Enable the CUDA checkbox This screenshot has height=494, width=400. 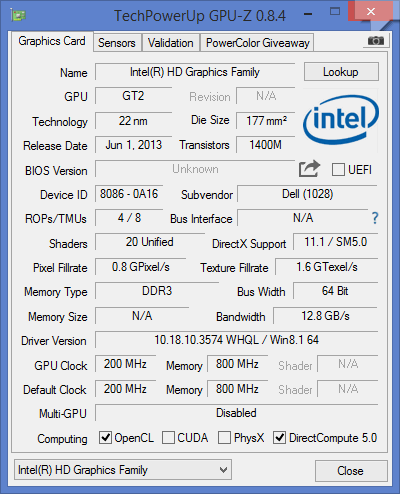click(168, 438)
